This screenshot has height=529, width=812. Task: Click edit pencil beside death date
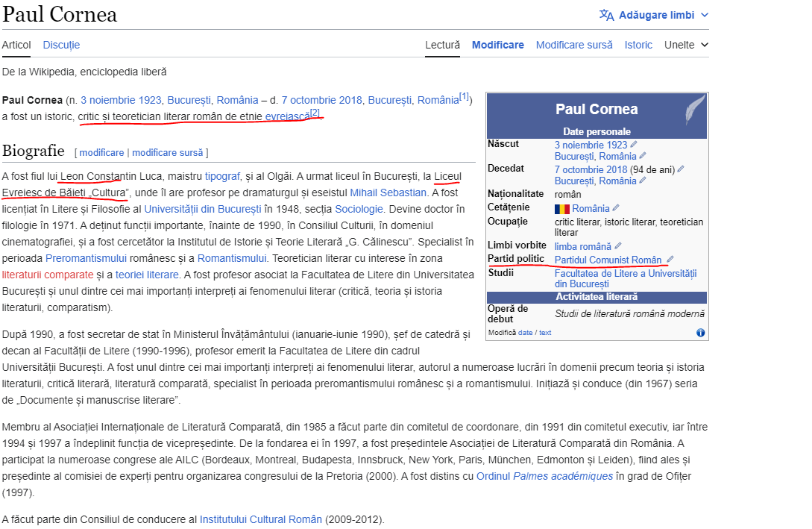pyautogui.click(x=680, y=169)
